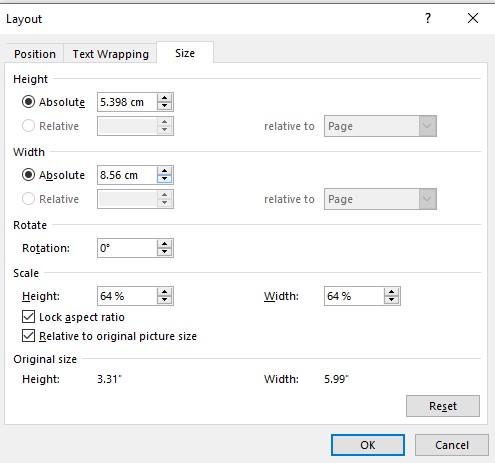Increase absolute width with up spinner arrow
Viewport: 495px width, 463px height.
point(164,171)
